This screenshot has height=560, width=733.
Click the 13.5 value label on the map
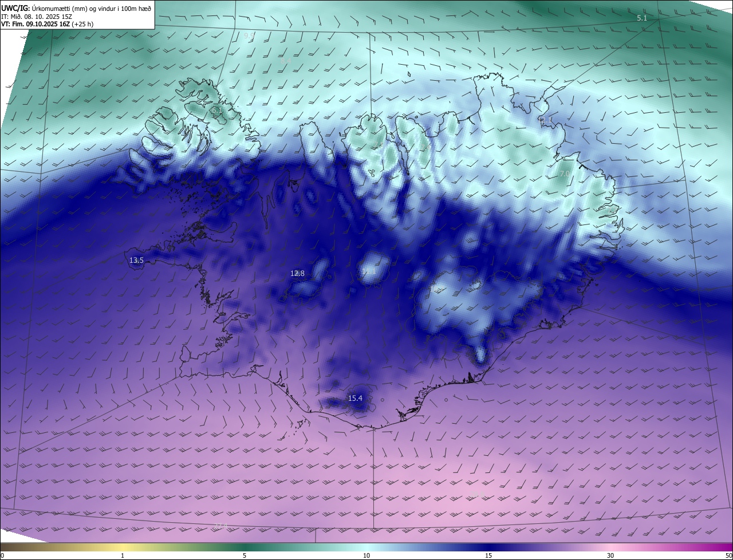click(x=136, y=260)
